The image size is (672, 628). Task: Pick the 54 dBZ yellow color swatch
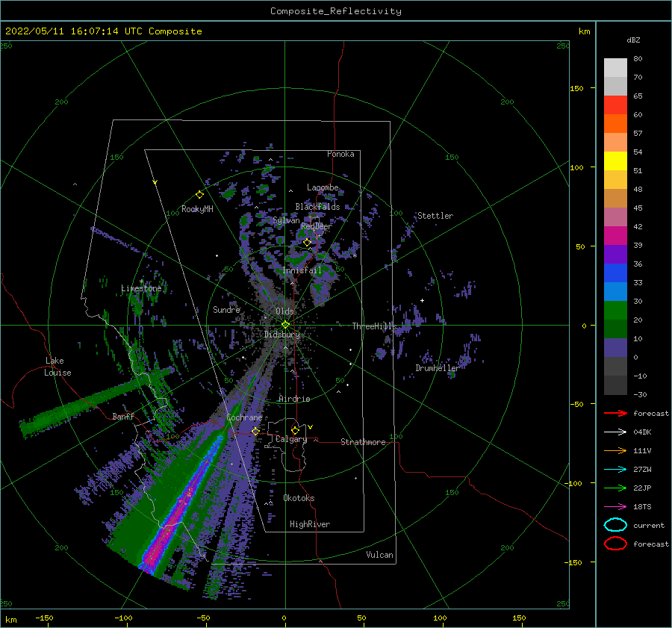(615, 161)
